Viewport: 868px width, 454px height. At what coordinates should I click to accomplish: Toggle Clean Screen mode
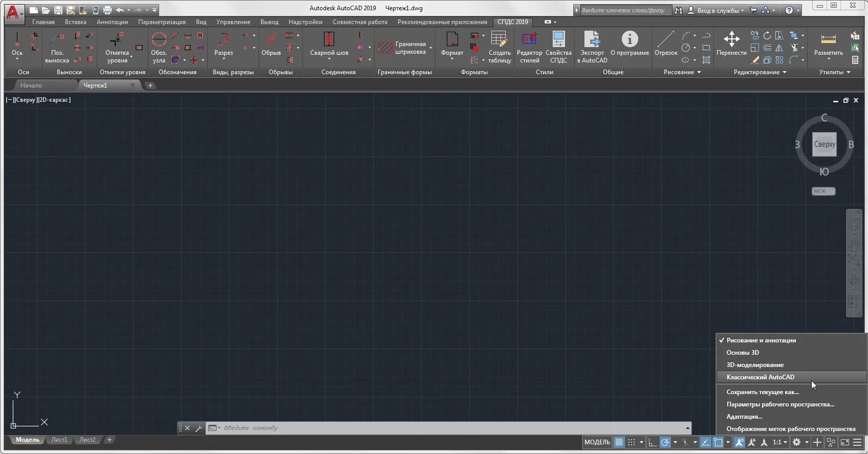click(x=845, y=442)
